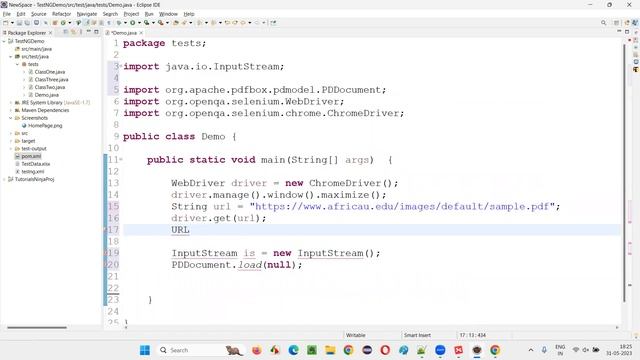Show hidden icons in the system tray
The width and height of the screenshot is (640, 360).
(x=531, y=350)
